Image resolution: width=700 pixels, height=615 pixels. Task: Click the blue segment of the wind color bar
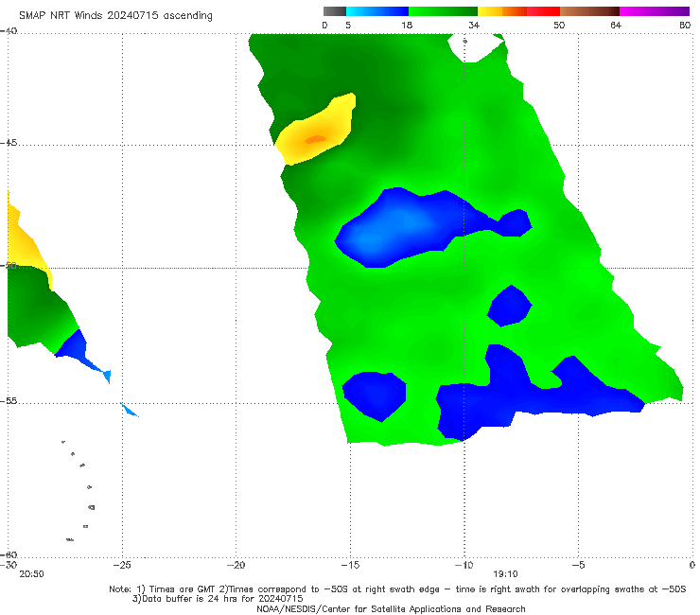pos(377,11)
